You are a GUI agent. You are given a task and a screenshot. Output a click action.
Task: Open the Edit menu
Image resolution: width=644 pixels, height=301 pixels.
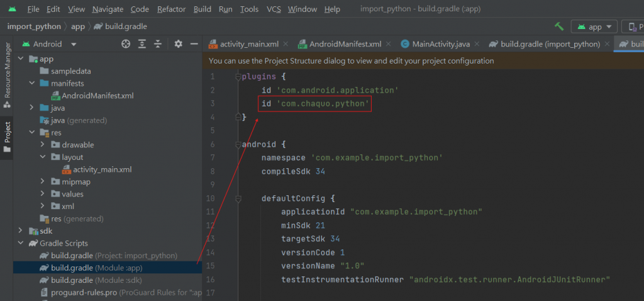(x=53, y=9)
